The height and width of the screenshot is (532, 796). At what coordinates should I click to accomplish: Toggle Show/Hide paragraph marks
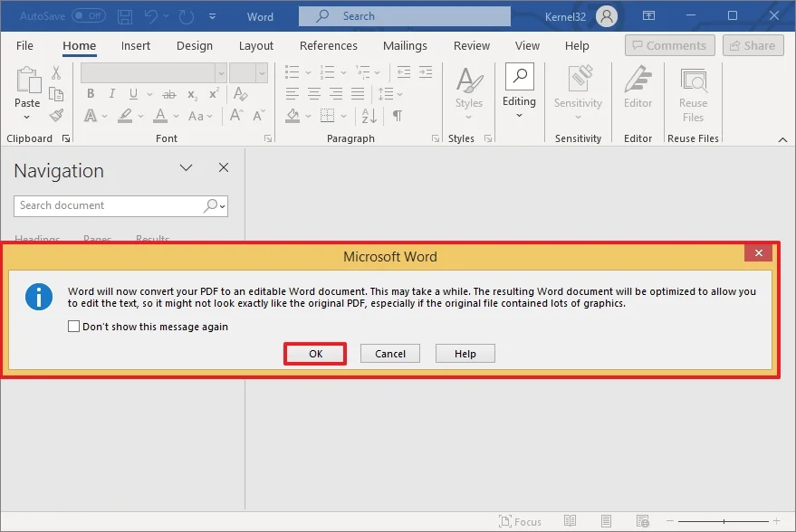coord(398,116)
